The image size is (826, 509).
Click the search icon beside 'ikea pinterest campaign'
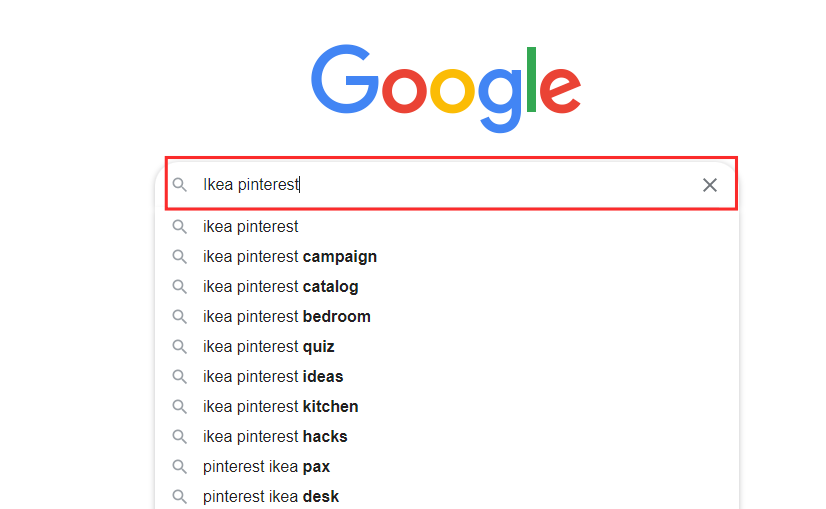(x=180, y=257)
